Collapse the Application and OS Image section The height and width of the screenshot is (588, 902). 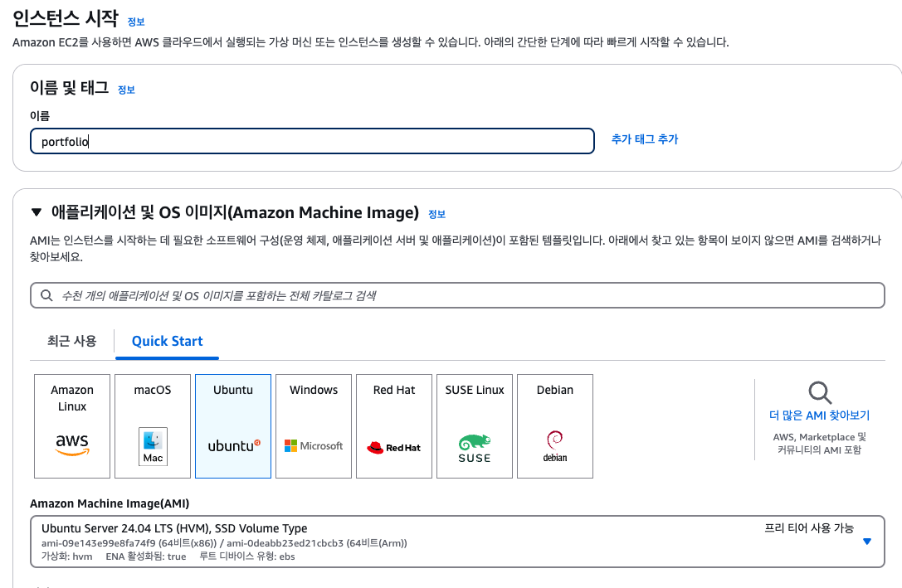[x=37, y=212]
